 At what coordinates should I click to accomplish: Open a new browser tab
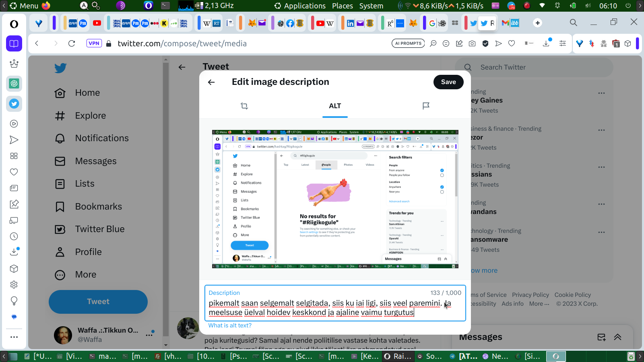(538, 23)
